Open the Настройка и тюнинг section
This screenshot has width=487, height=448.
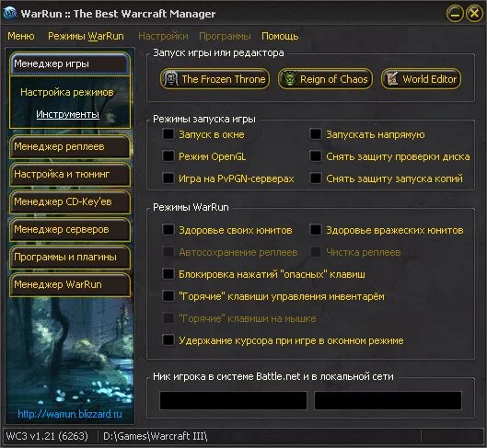70,174
